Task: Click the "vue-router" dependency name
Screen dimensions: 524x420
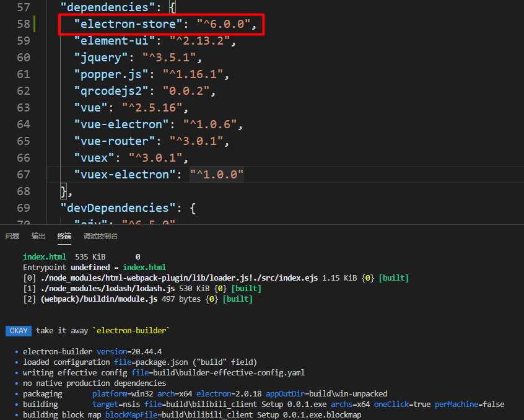Action: (113, 141)
